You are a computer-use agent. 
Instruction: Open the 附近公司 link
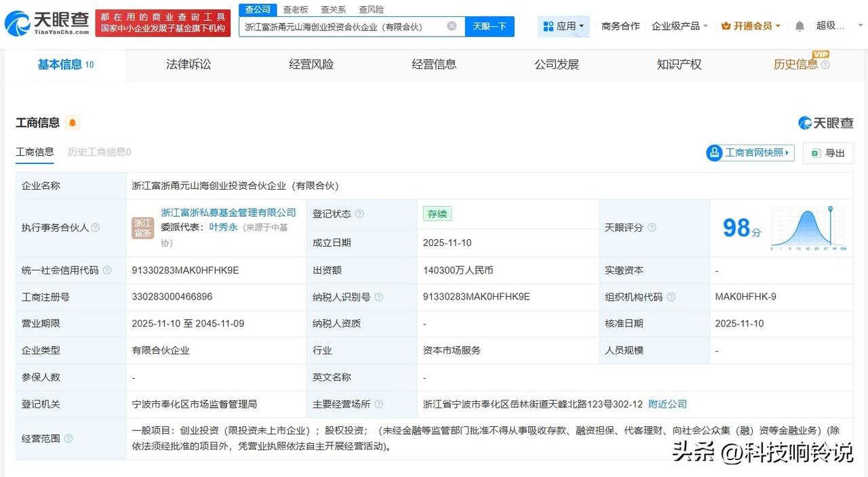pos(667,404)
